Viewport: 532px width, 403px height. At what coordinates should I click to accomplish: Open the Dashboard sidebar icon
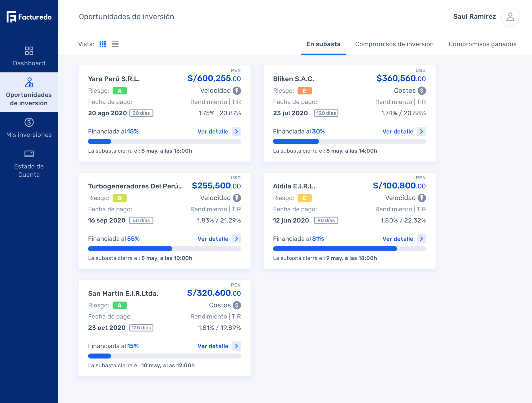click(x=29, y=51)
